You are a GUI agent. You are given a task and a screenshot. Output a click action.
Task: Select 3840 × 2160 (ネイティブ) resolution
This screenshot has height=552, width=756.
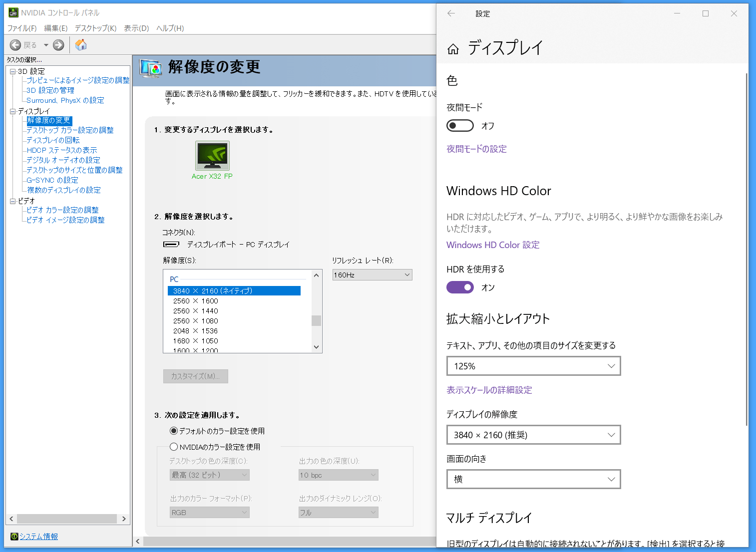tap(234, 291)
